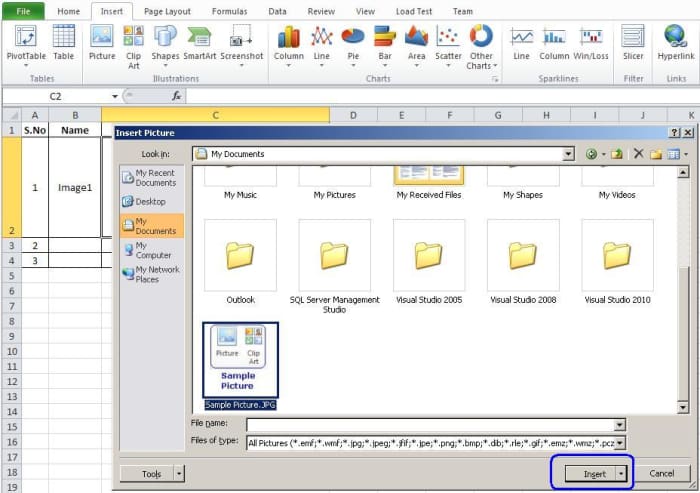Expand the Tools dropdown arrow
Viewport: 700px width, 493px height.
point(179,473)
